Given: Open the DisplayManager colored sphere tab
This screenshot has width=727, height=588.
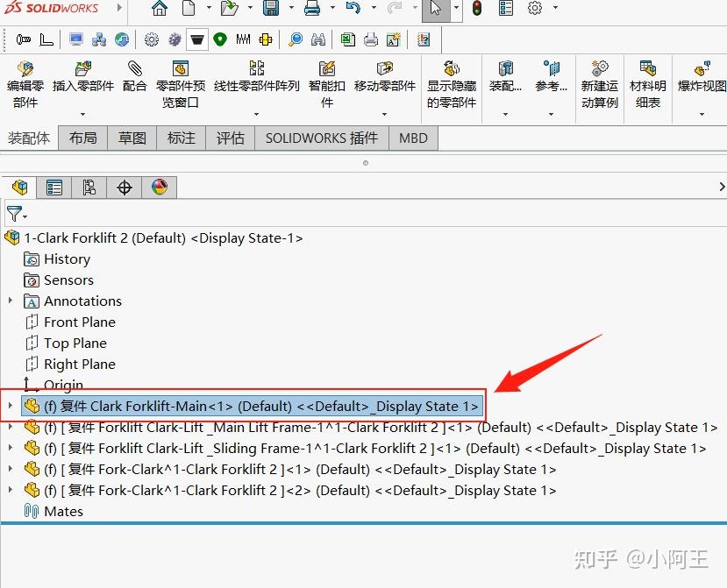Looking at the screenshot, I should (x=160, y=187).
